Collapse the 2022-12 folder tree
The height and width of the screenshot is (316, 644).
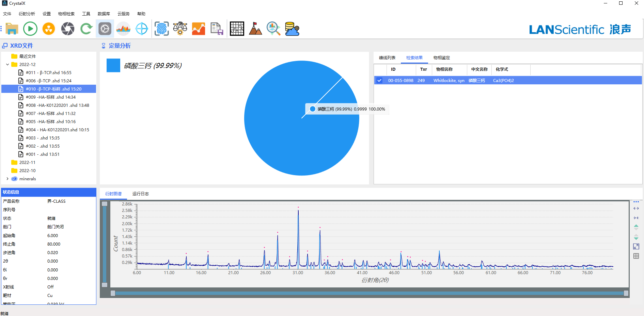[x=7, y=64]
